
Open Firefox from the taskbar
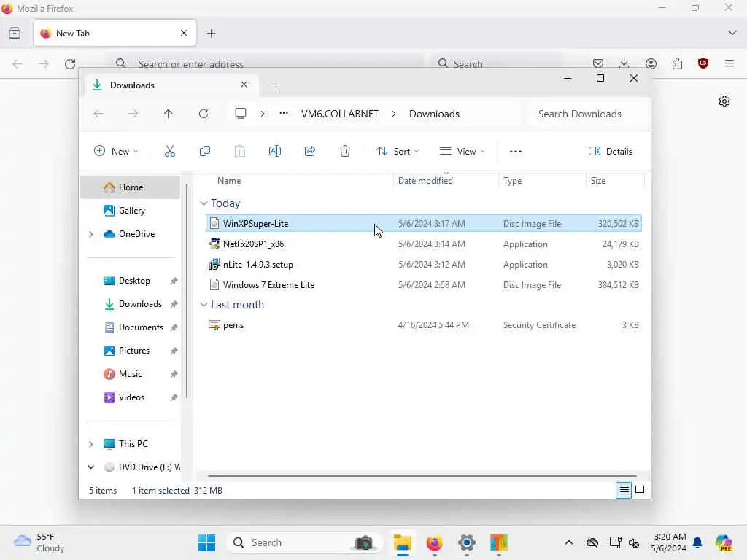(x=435, y=542)
